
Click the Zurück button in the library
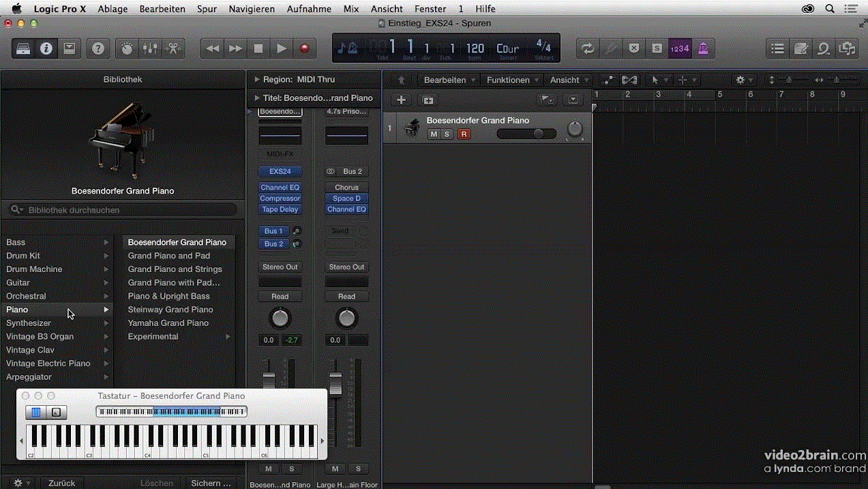pyautogui.click(x=62, y=483)
